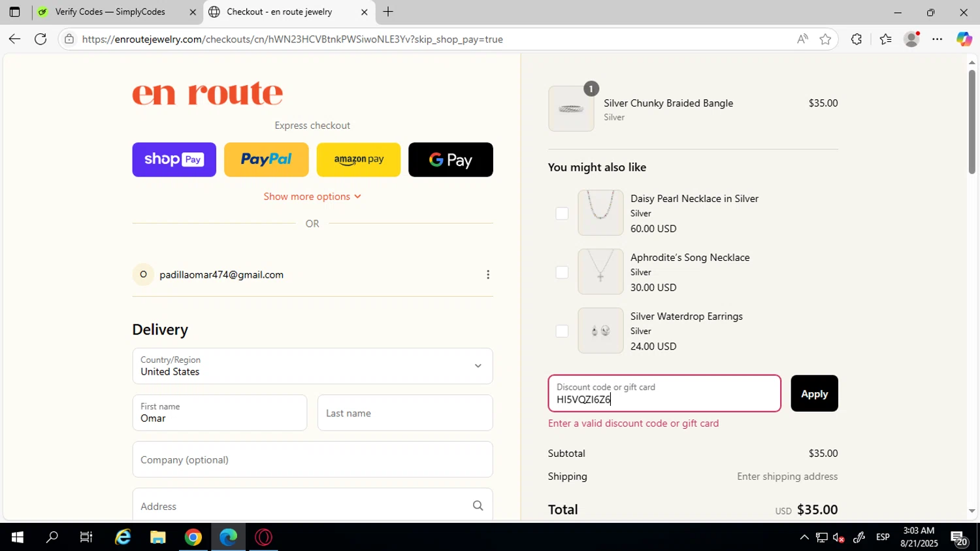Close the Checkout - en route jewelry tab
This screenshot has width=980, height=551.
coord(365,12)
